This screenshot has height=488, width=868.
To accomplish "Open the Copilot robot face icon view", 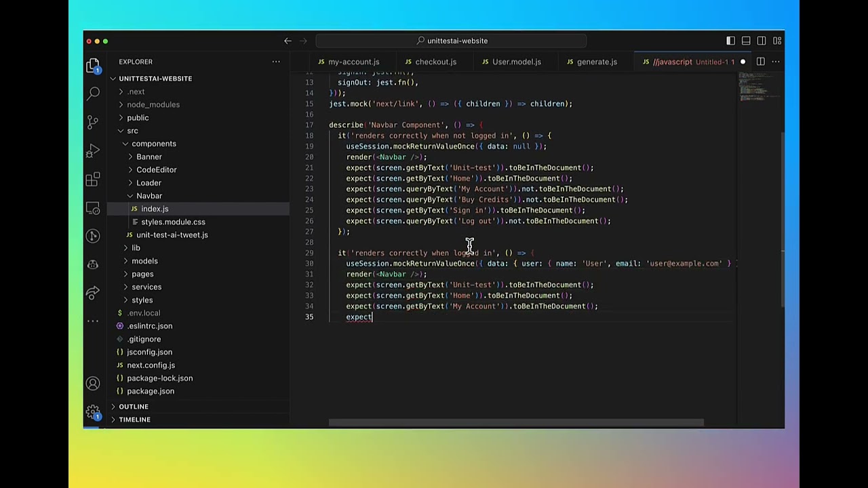I will pyautogui.click(x=93, y=264).
